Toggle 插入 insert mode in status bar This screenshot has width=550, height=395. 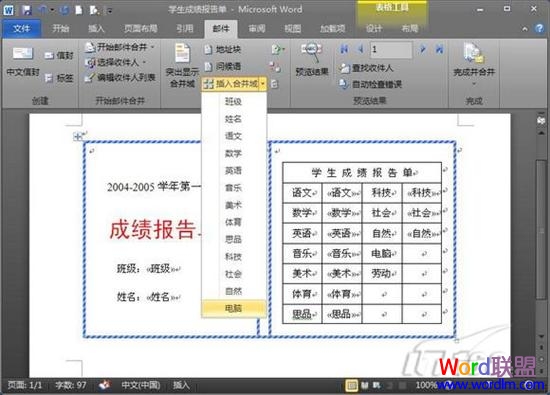[x=181, y=385]
